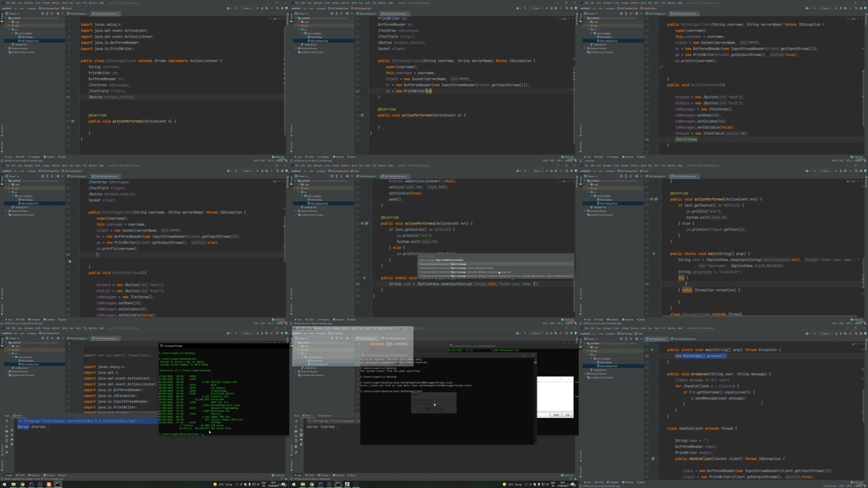The image size is (868, 488).
Task: Open Search Everywhere magnifier above try-catch code
Action: (856, 171)
